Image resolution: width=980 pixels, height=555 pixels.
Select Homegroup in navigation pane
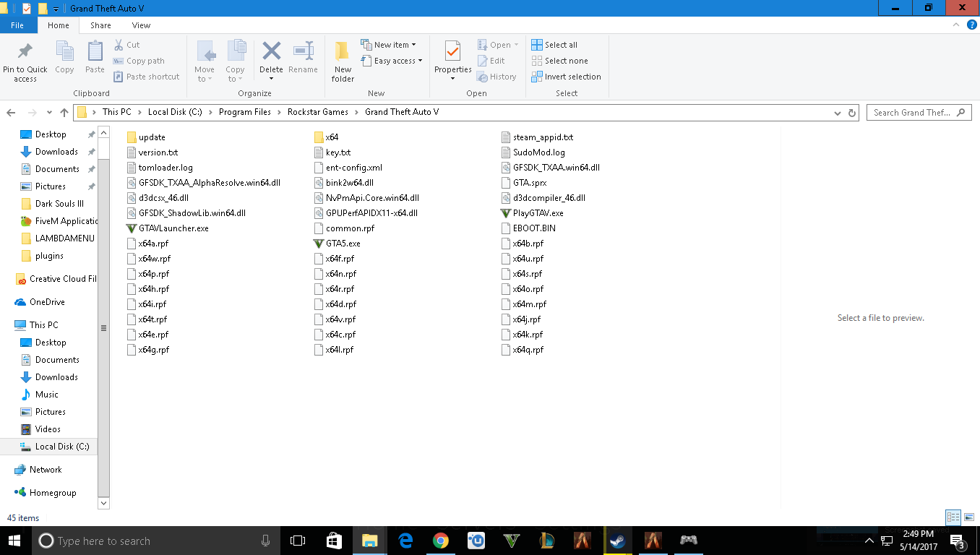45,493
